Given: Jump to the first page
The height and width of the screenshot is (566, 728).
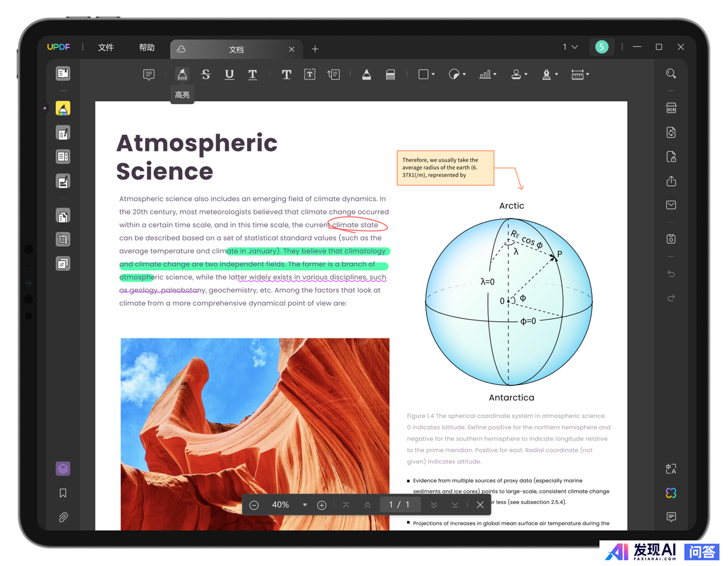Looking at the screenshot, I should point(346,505).
